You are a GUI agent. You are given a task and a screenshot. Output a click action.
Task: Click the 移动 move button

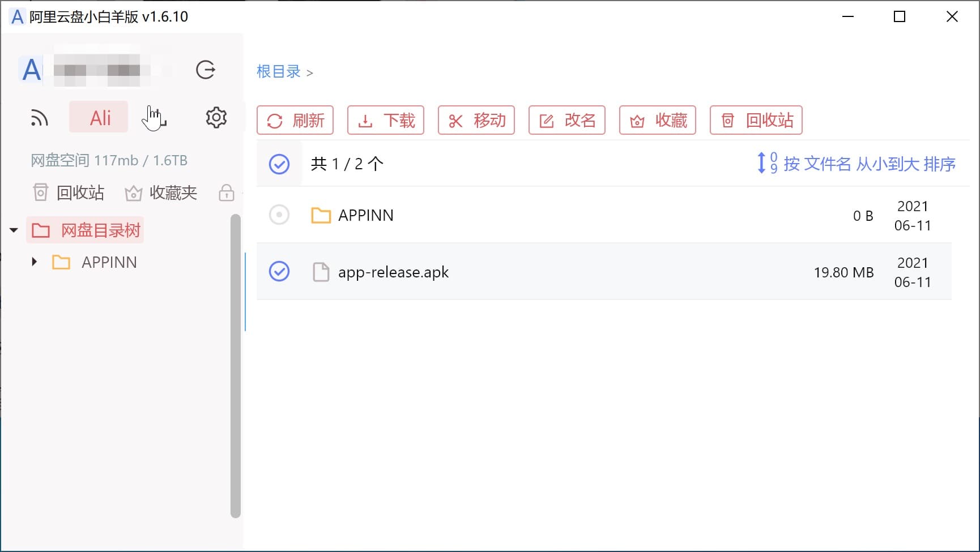[x=476, y=120]
